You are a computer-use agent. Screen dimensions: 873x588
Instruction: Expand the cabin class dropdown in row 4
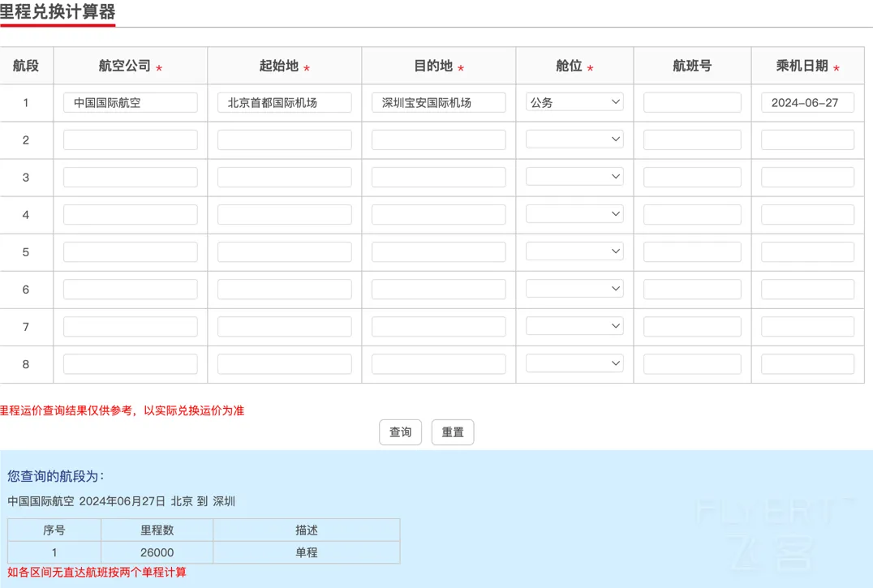click(x=574, y=214)
